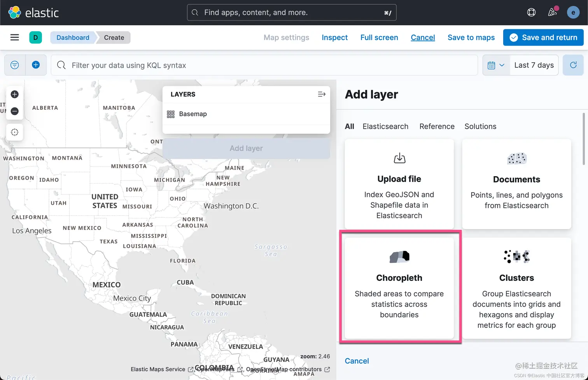588x380 pixels.
Task: Open OpenStreetMap contributors external link icon
Action: 327,369
